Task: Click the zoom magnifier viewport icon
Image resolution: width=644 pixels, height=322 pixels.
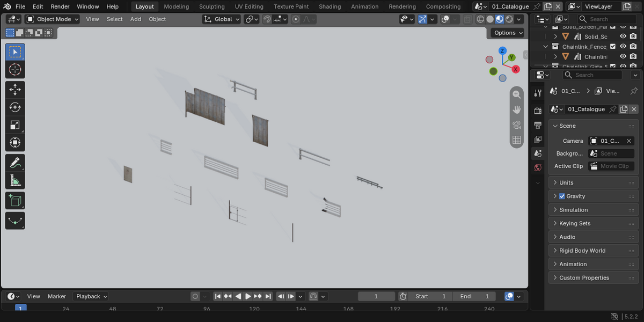Action: pyautogui.click(x=516, y=94)
